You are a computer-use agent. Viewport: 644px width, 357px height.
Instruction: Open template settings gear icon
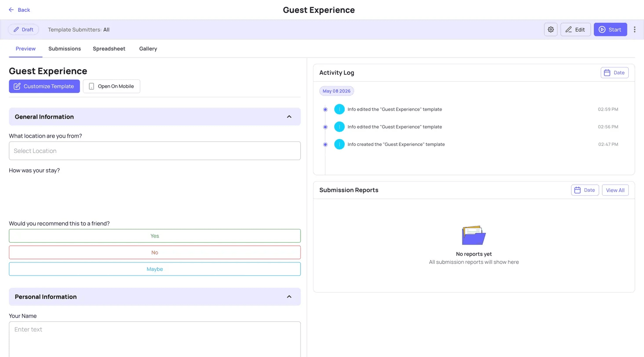coord(551,29)
